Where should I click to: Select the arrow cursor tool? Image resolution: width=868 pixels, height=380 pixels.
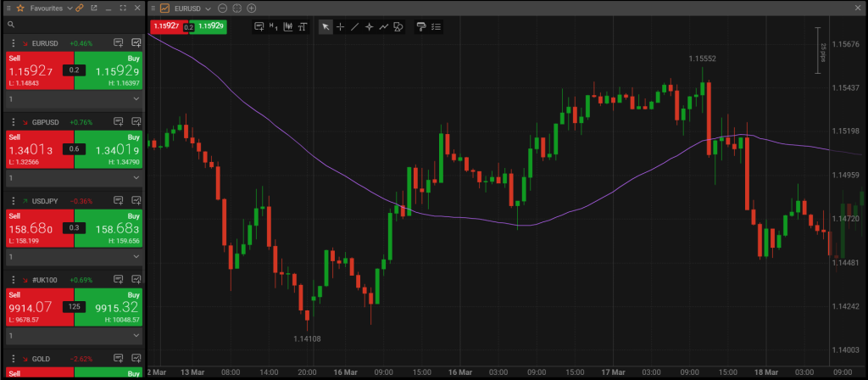pyautogui.click(x=326, y=26)
